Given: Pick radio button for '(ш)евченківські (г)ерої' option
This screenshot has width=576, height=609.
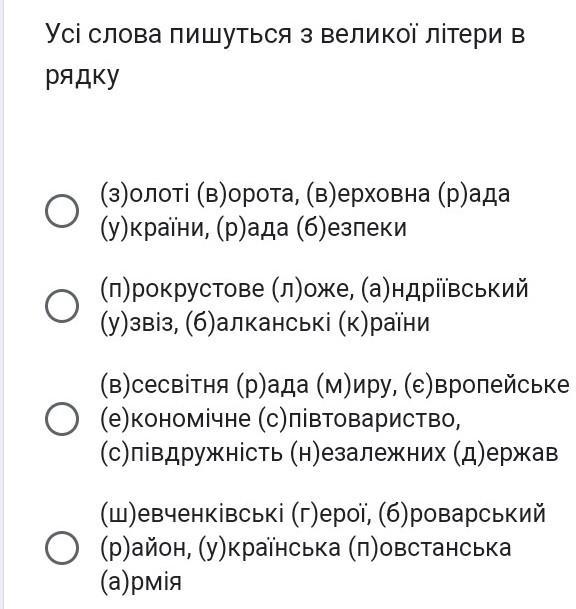Looking at the screenshot, I should (62, 548).
